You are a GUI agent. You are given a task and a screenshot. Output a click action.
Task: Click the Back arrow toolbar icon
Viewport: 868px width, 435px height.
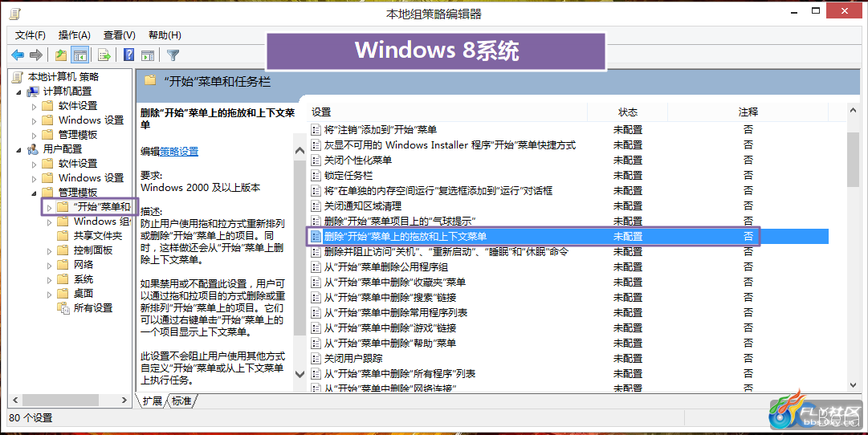tap(18, 55)
